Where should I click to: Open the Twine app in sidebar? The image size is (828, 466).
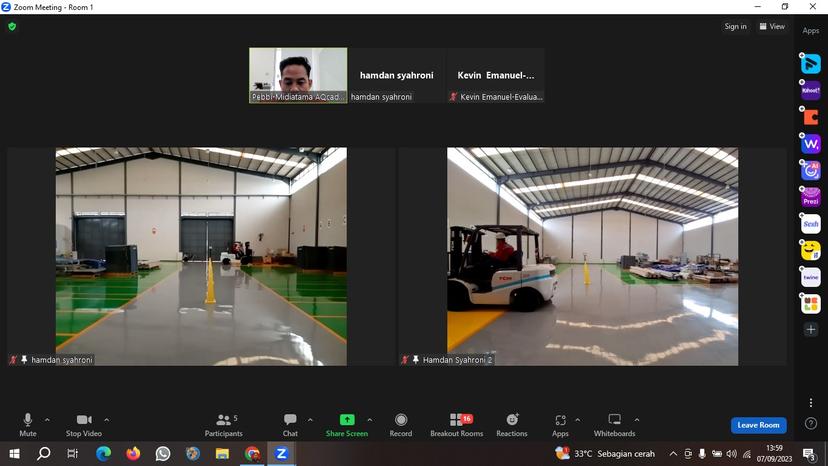tap(811, 277)
